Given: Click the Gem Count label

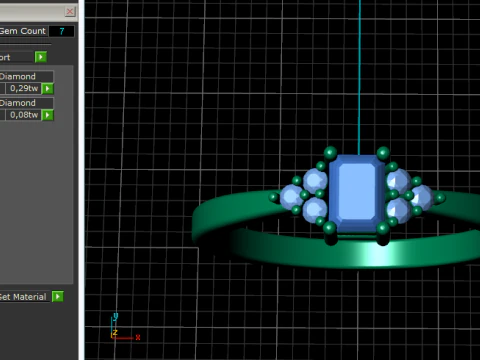Looking at the screenshot, I should point(22,31).
